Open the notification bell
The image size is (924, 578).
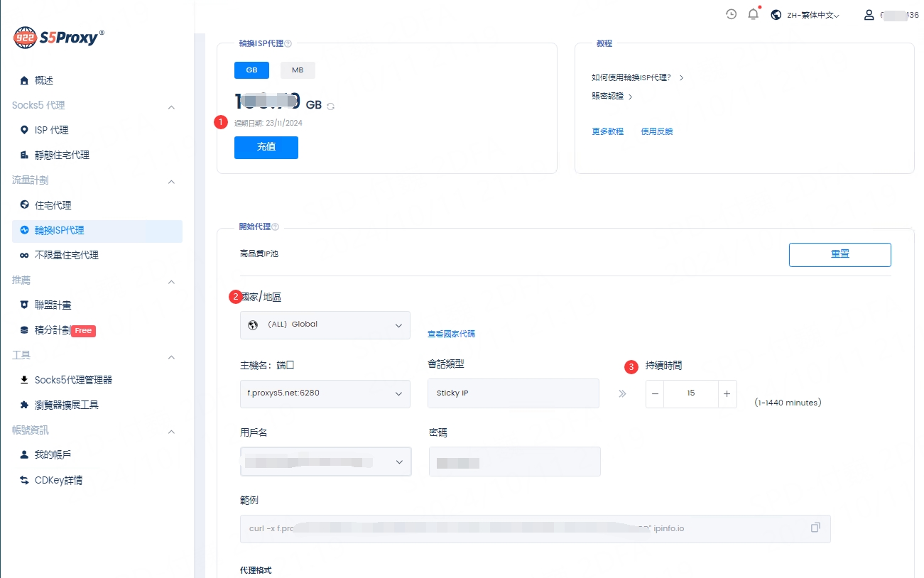(754, 14)
